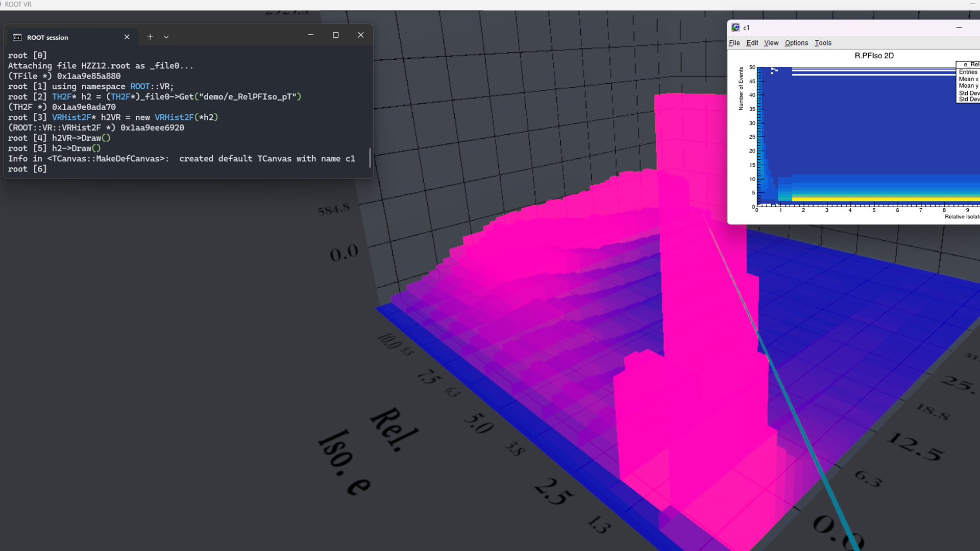
Task: Open the Options menu in c1 canvas
Action: [796, 43]
